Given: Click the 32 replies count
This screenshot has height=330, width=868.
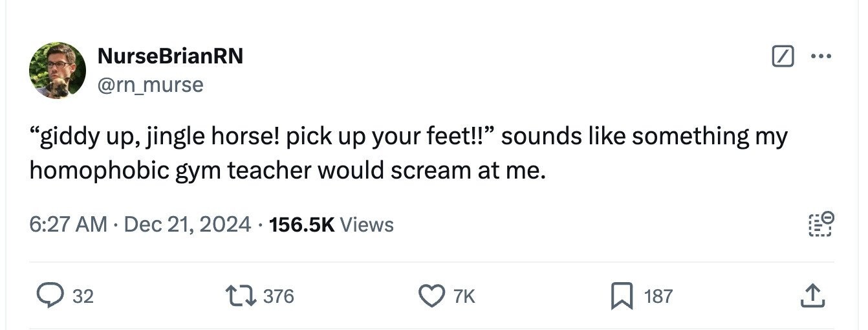Looking at the screenshot, I should [82, 296].
